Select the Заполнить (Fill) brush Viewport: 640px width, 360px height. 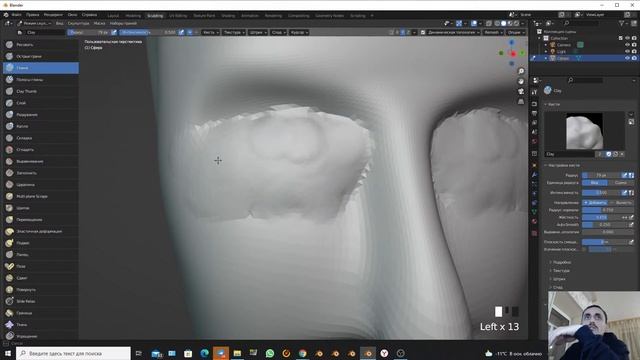tap(41, 173)
